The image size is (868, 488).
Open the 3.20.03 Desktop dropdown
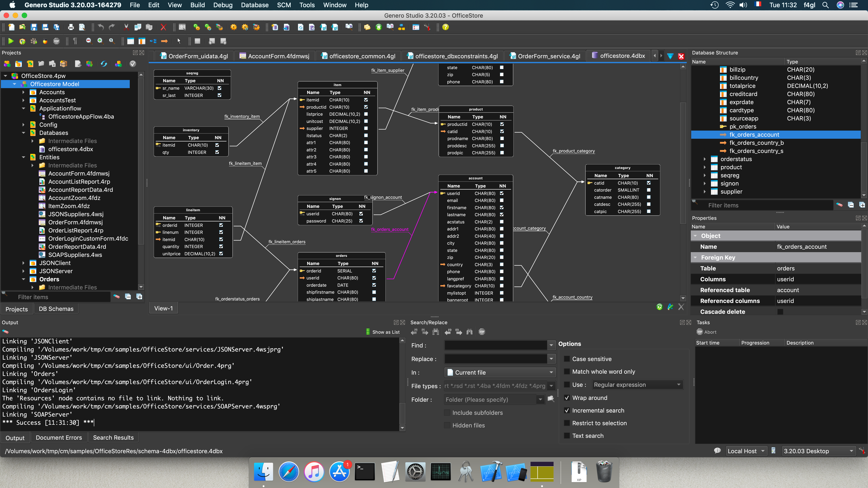click(818, 451)
